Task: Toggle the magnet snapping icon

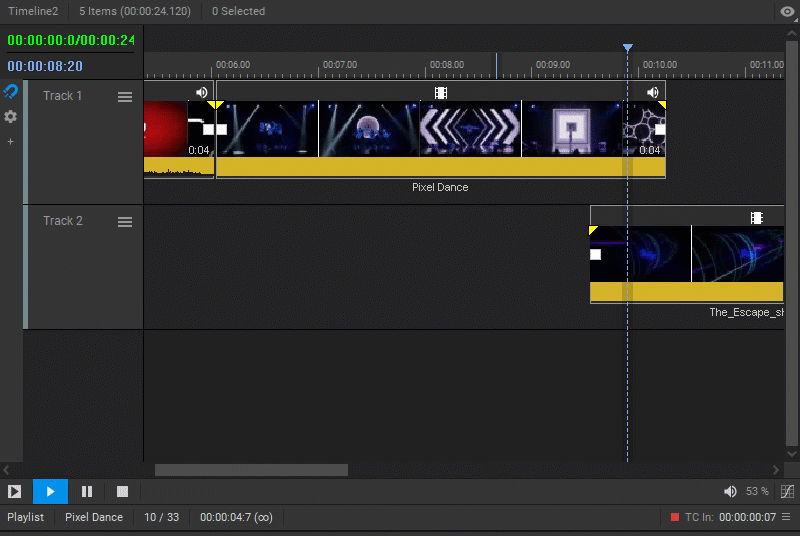Action: 11,91
